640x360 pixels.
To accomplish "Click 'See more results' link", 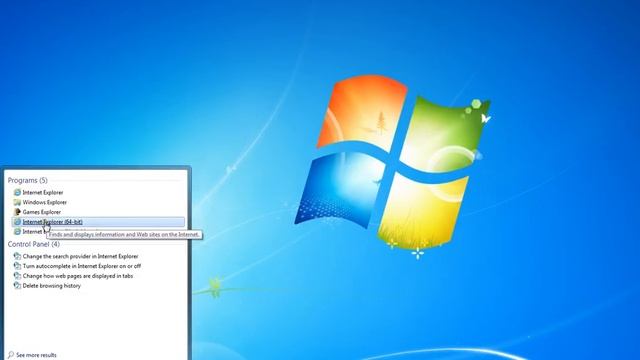I will 32,355.
